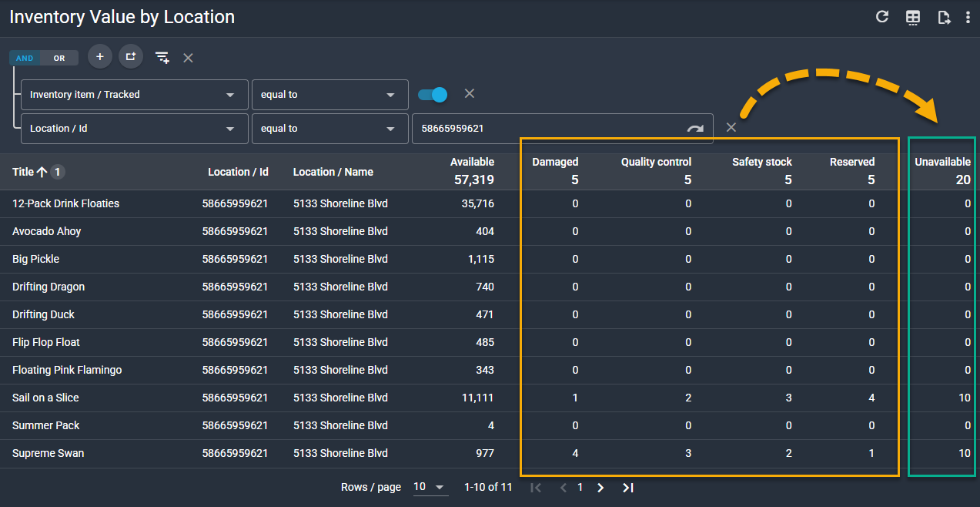
Task: Select the AND filter logic option
Action: 25,58
